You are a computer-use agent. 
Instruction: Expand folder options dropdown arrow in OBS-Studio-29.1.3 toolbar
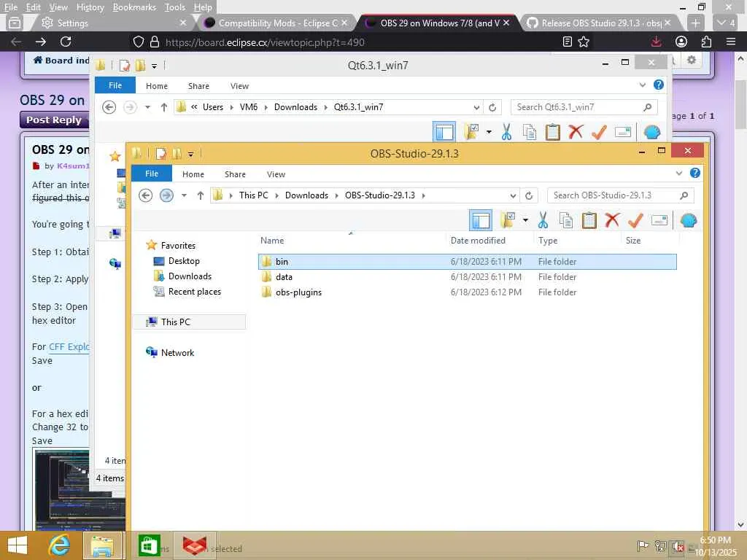pos(525,220)
